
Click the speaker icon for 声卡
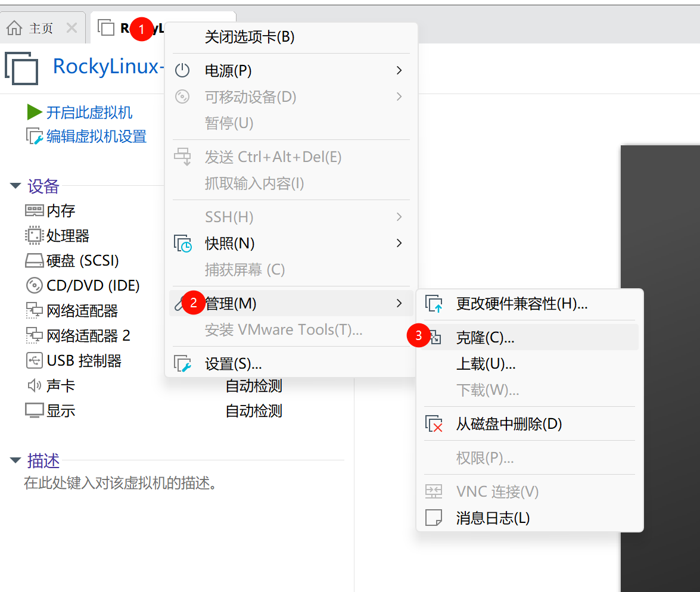click(35, 385)
